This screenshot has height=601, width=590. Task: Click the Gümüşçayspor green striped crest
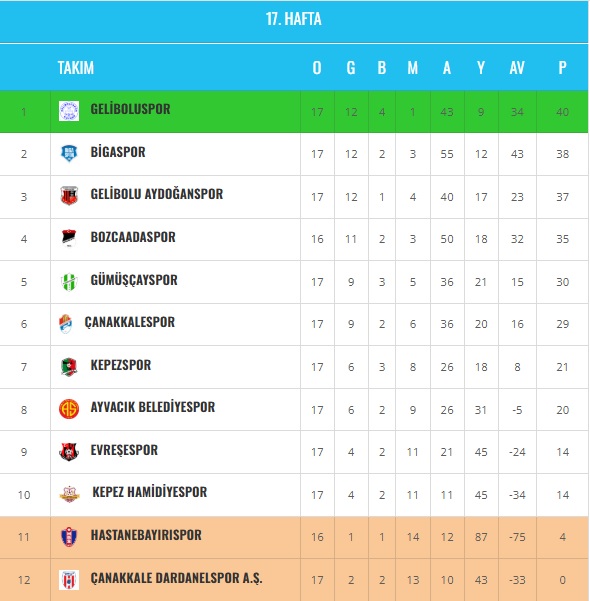69,282
